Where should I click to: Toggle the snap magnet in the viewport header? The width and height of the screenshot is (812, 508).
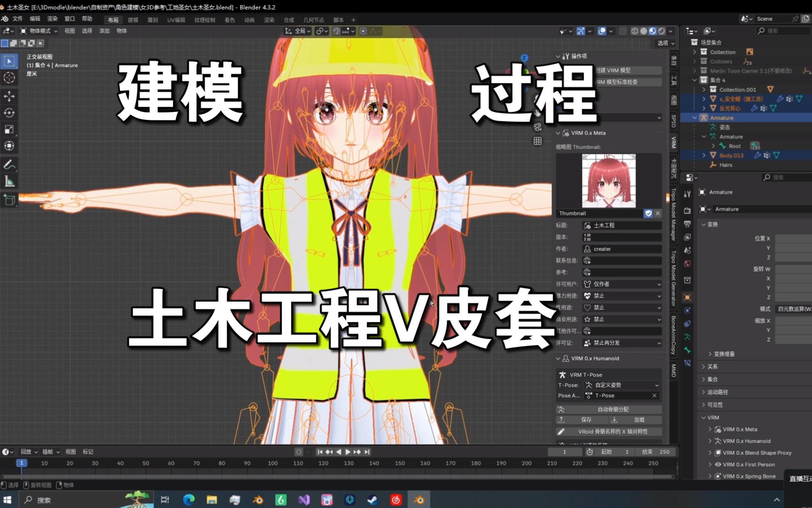[336, 31]
